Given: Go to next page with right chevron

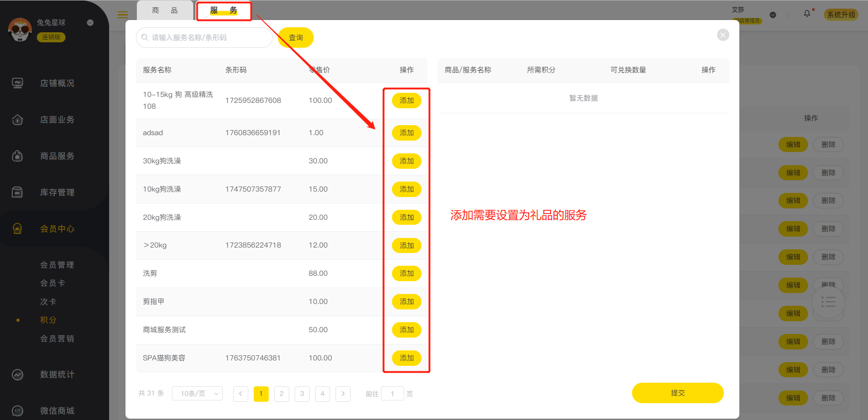Looking at the screenshot, I should coord(343,394).
